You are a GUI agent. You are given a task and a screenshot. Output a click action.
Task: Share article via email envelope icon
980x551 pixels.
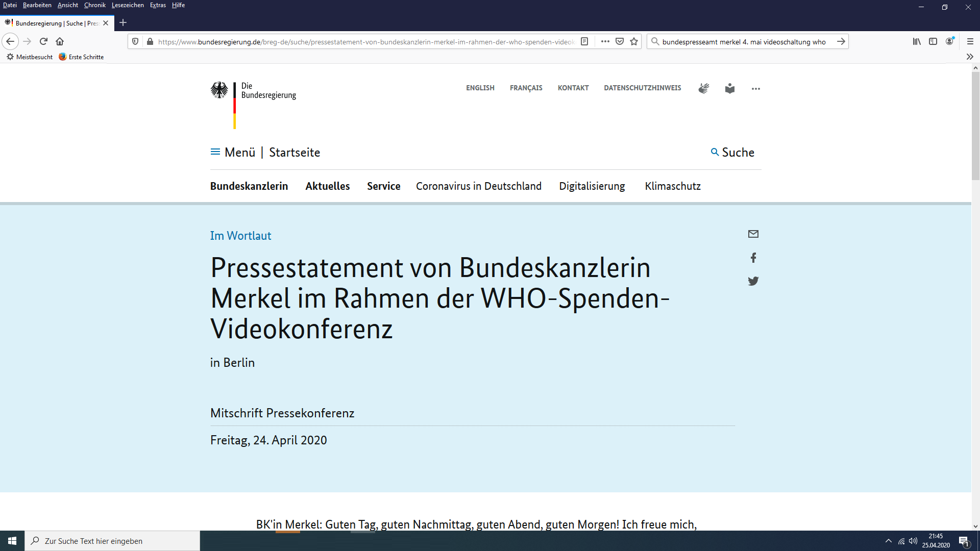click(x=753, y=234)
